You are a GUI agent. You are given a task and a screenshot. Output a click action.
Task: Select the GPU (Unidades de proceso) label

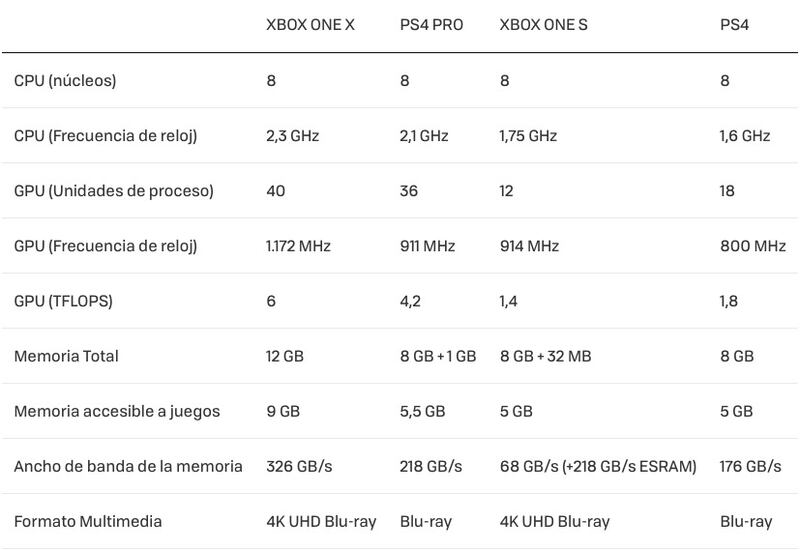(114, 191)
